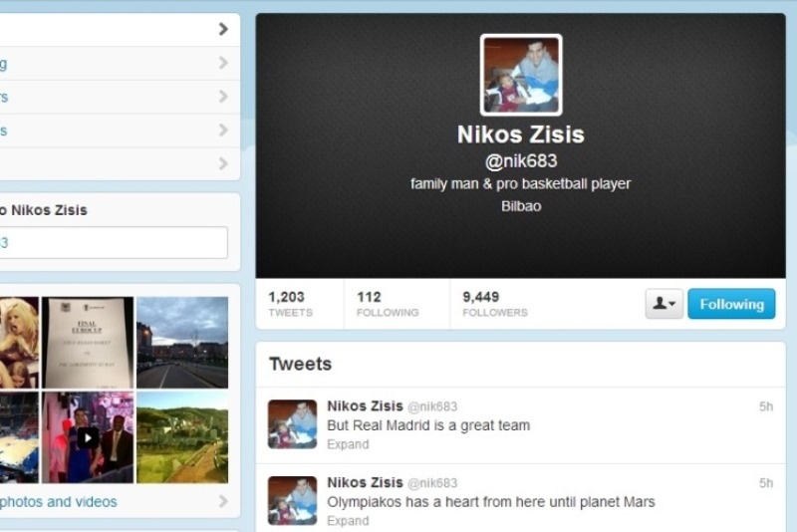Open the photos and videos link
The image size is (797, 532).
click(59, 501)
